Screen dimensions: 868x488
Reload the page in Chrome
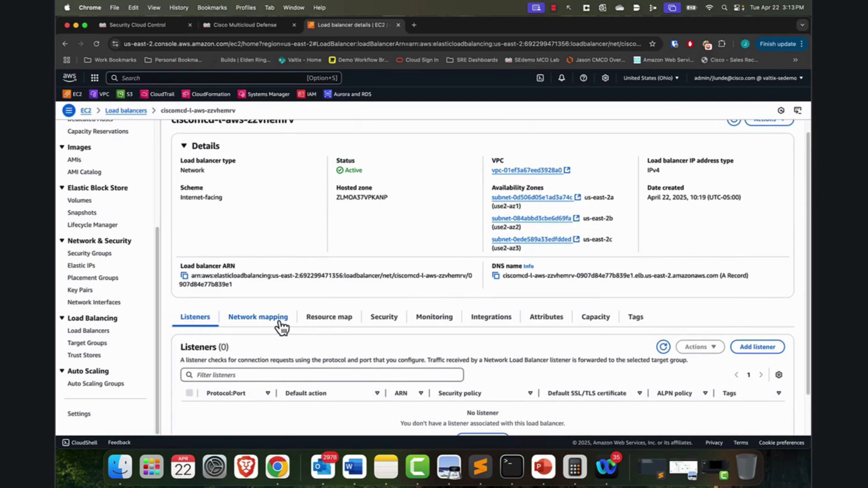point(96,44)
